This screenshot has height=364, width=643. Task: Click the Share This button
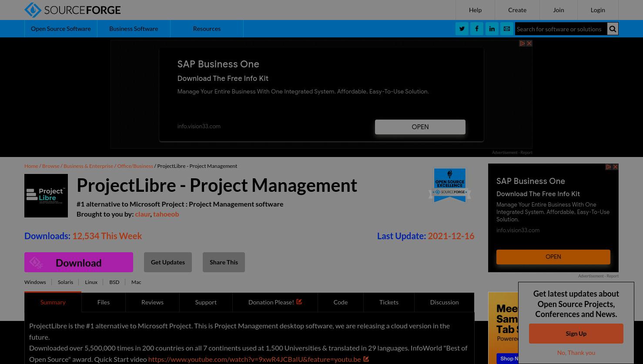[224, 262]
